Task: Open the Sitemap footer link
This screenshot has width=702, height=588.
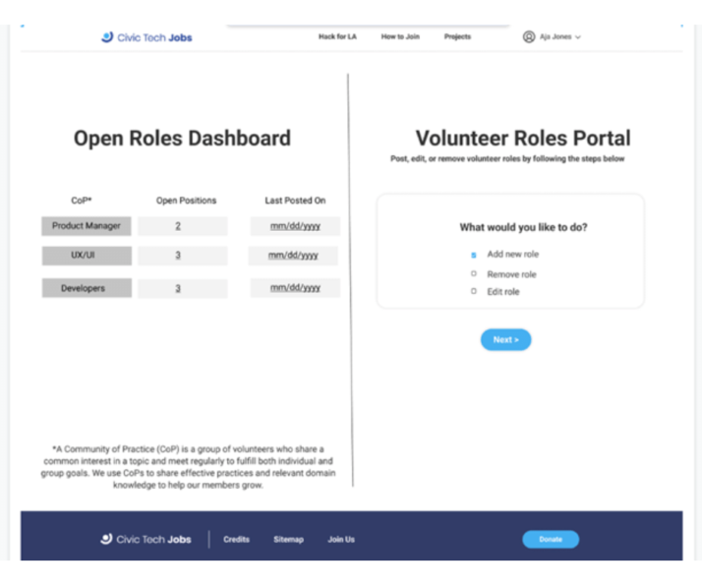Action: click(x=288, y=540)
